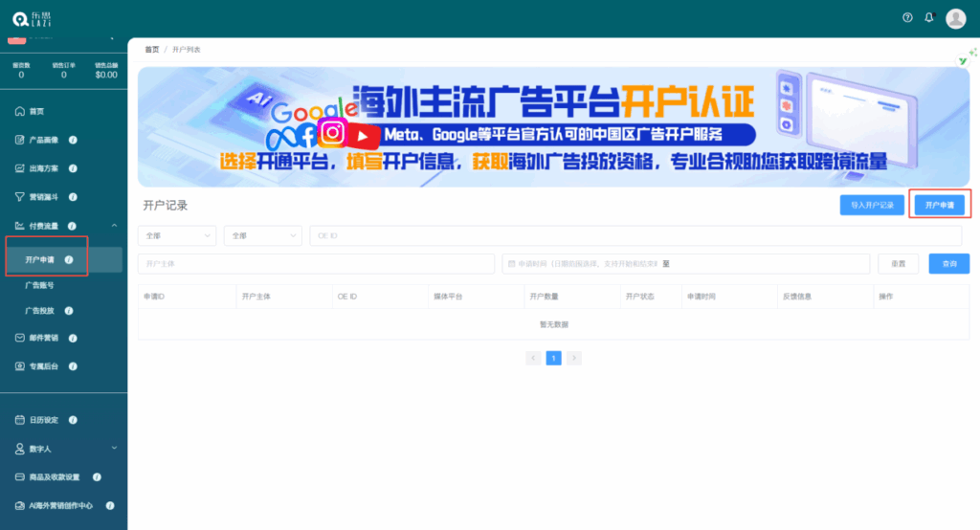Click the 首页 home icon in sidebar
The image size is (980, 530).
click(x=20, y=111)
